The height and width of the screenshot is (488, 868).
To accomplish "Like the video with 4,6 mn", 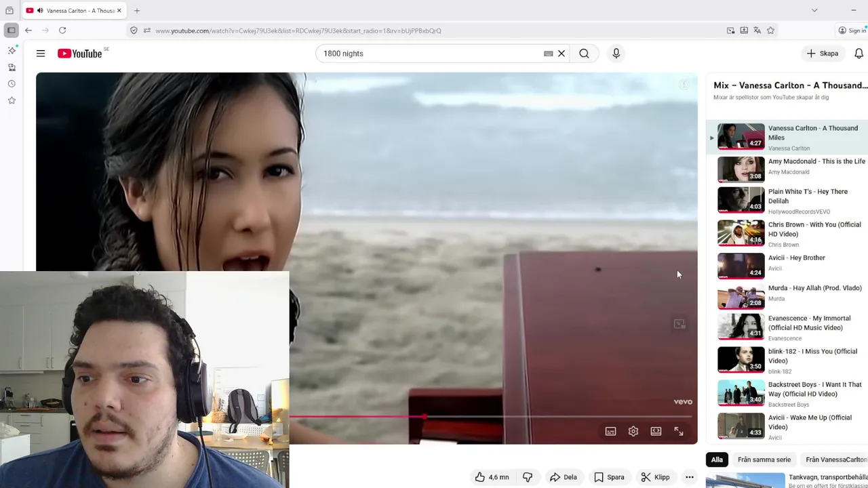I will pyautogui.click(x=492, y=477).
